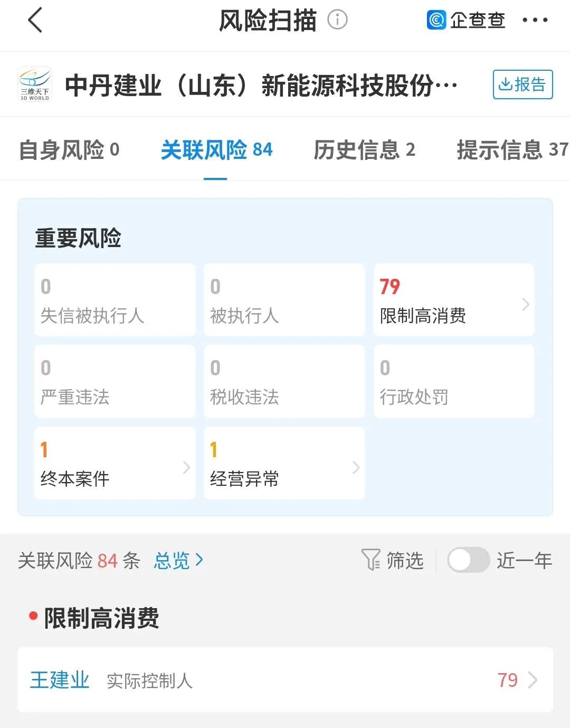
Task: Tap the 行政处罚 risk card
Action: point(454,382)
